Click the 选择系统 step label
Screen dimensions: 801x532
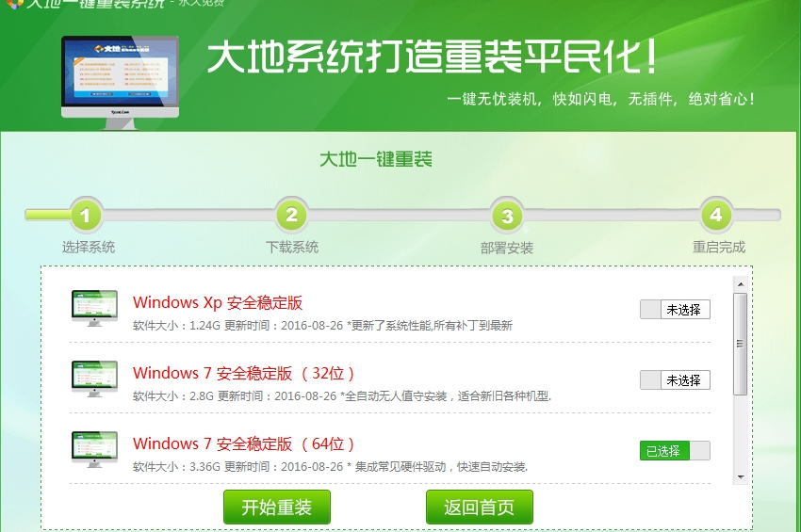click(89, 247)
